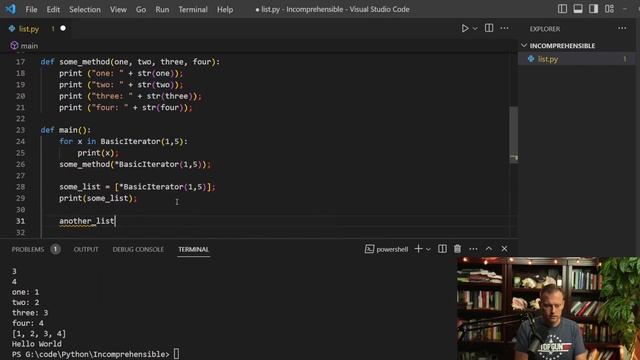This screenshot has width=640, height=360.
Task: Click the main breadcrumb cube icon
Action: coord(14,45)
